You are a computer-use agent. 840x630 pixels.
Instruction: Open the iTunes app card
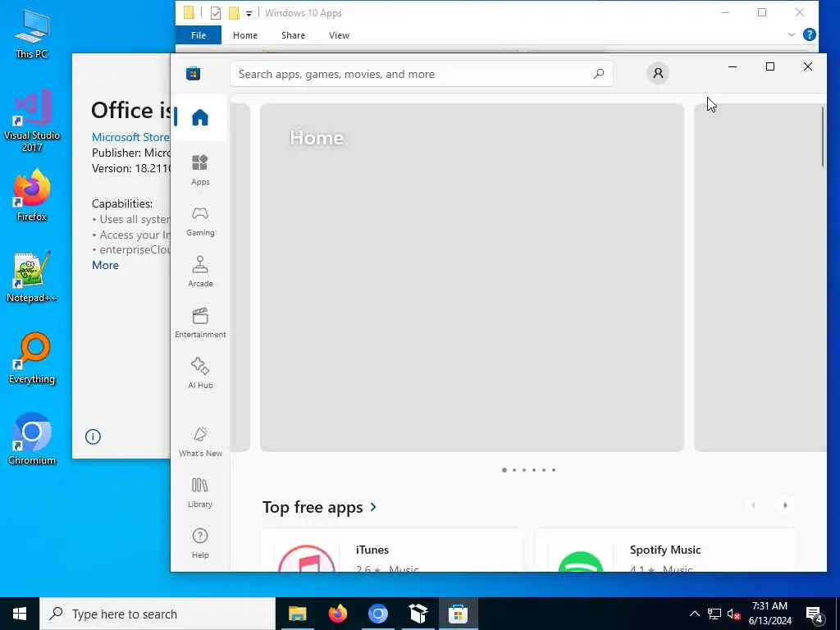click(391, 550)
